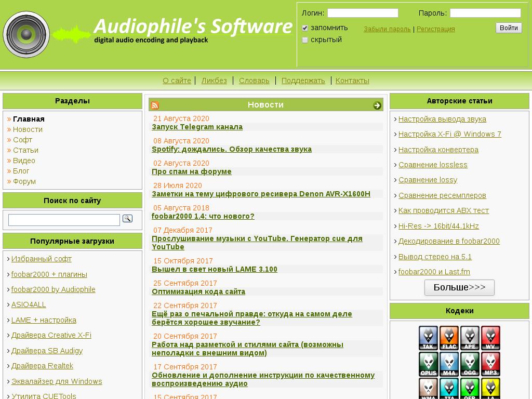Screen dimensions: 532x399
Task: Open the Ликбез menu link
Action: 214,81
